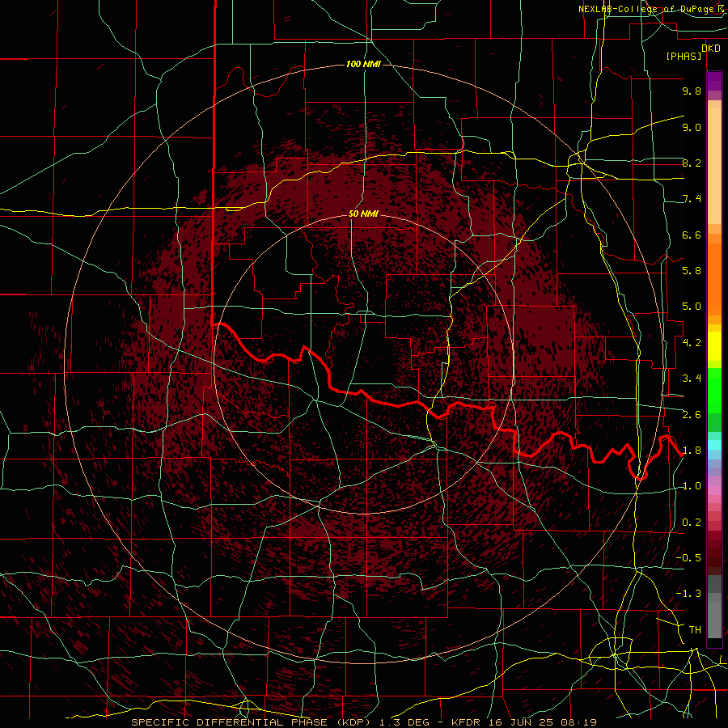Click the 9.0 legend value
The image size is (728, 728).
[x=692, y=127]
